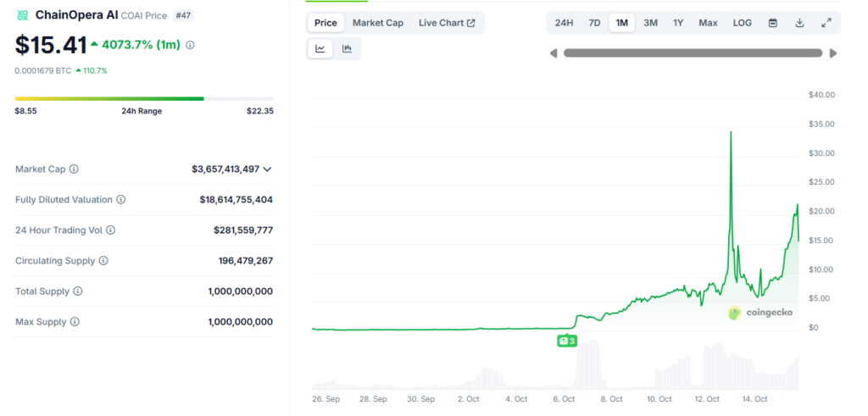Image resolution: width=868 pixels, height=416 pixels.
Task: Show Total Supply info icon
Action: pos(77,291)
